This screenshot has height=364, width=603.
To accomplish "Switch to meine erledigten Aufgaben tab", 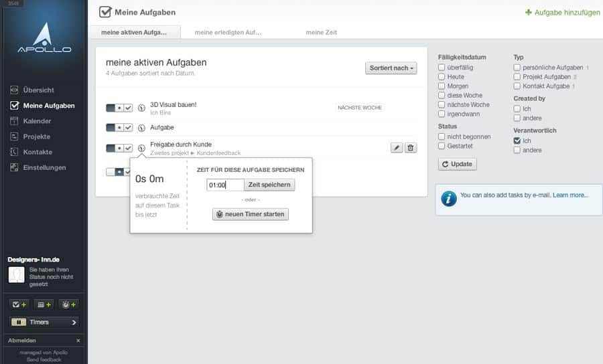I will 228,32.
